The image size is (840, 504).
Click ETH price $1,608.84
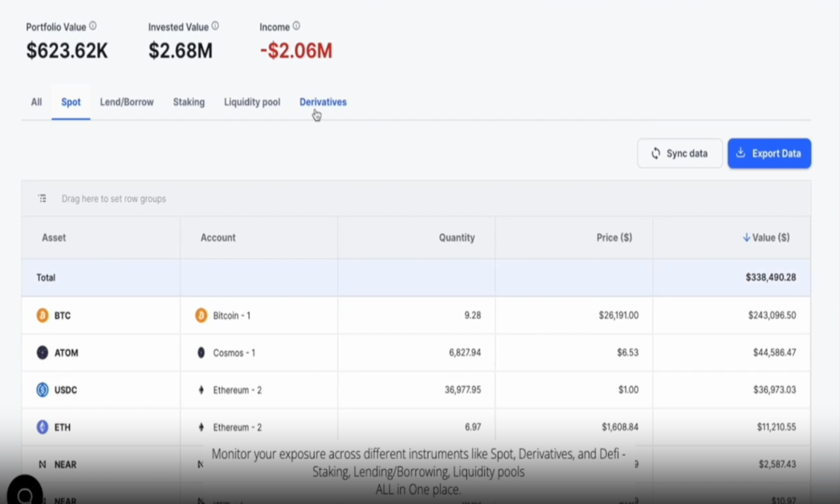point(620,427)
